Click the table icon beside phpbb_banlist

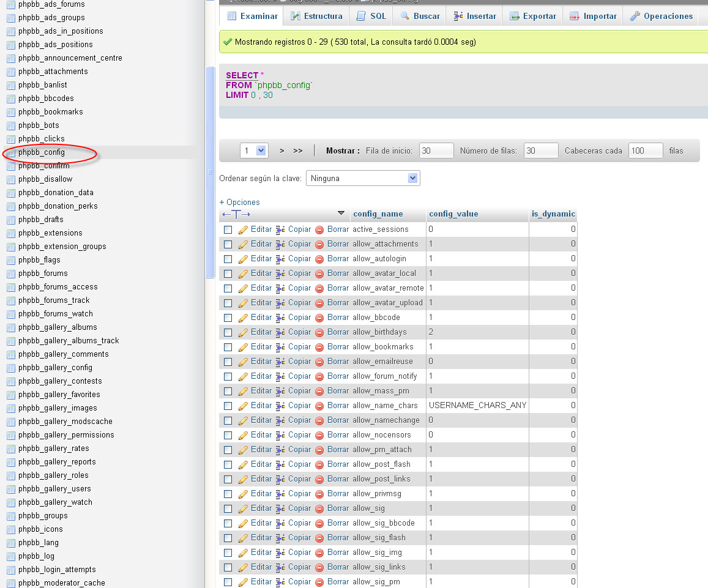pyautogui.click(x=11, y=85)
